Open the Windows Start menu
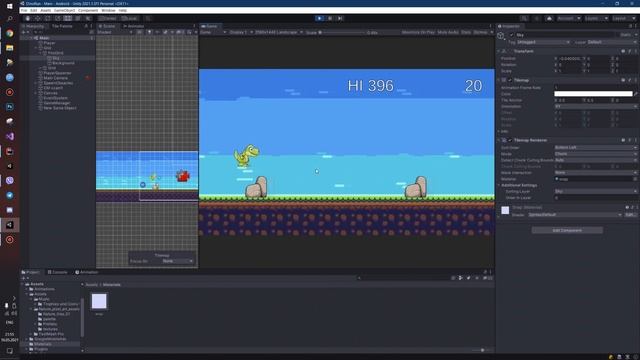 point(9,6)
